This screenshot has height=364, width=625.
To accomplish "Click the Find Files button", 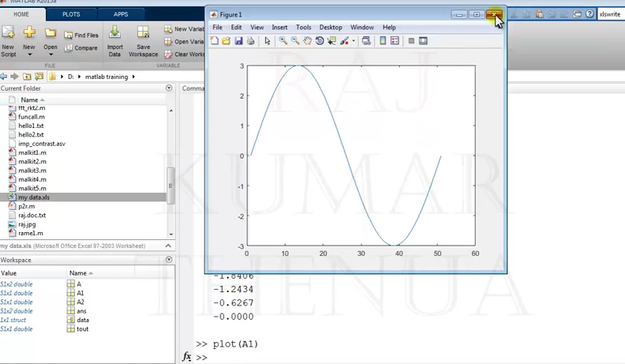I will pos(81,35).
